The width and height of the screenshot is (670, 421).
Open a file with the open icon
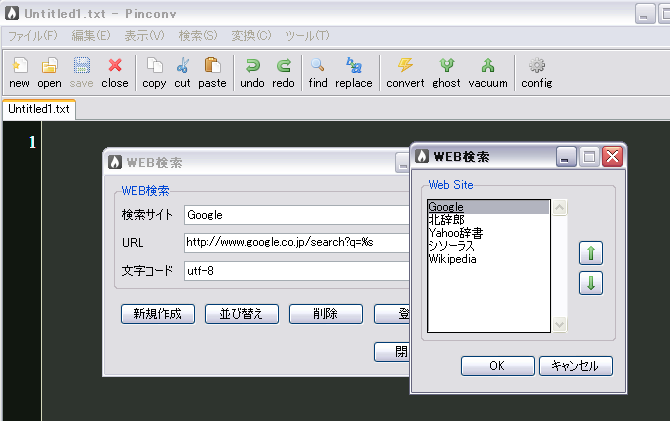(49, 66)
